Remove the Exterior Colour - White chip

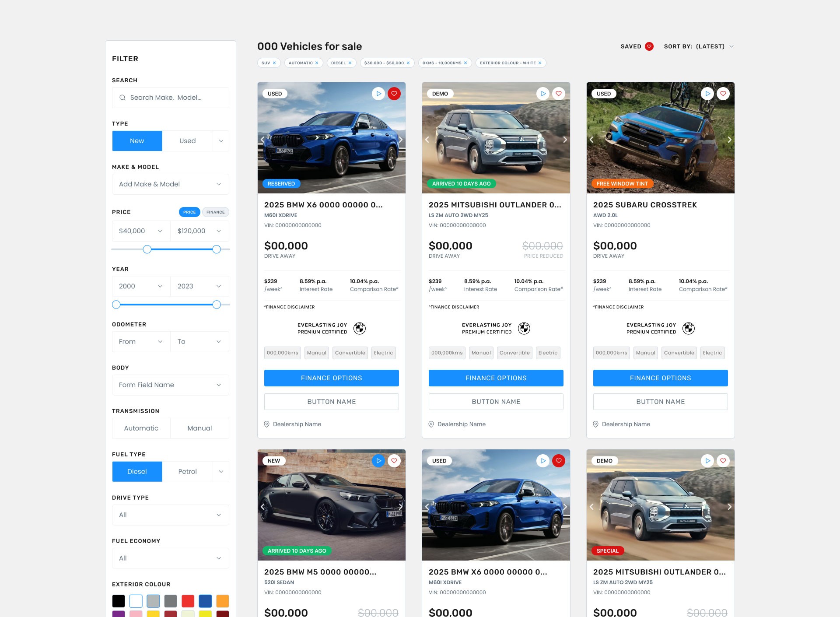point(540,63)
